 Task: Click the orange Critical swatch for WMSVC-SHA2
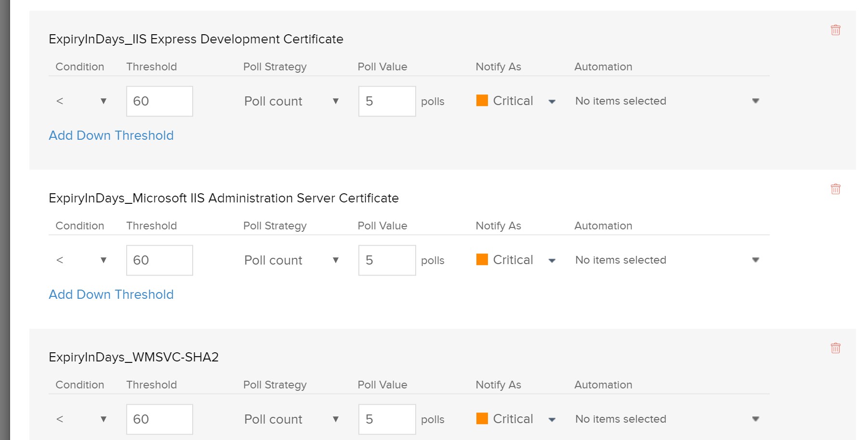pos(482,418)
